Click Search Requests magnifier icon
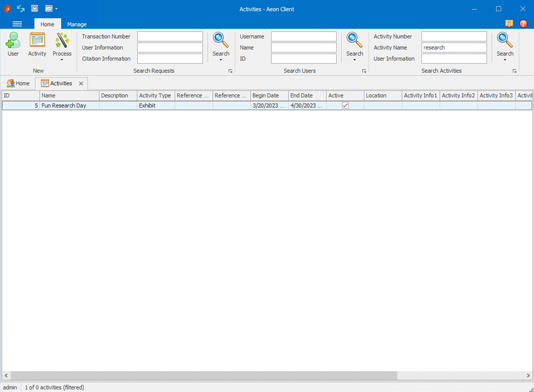 pyautogui.click(x=221, y=40)
